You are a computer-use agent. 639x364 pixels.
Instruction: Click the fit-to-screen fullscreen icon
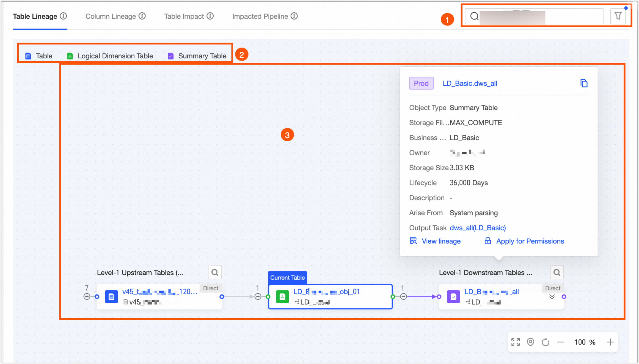pyautogui.click(x=515, y=342)
